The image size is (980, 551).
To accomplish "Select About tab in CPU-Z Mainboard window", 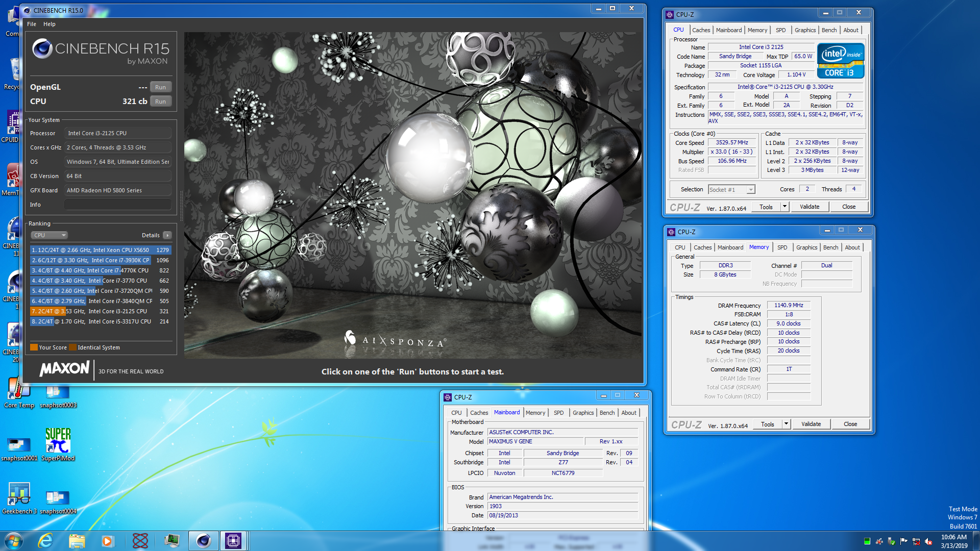I will (x=629, y=413).
